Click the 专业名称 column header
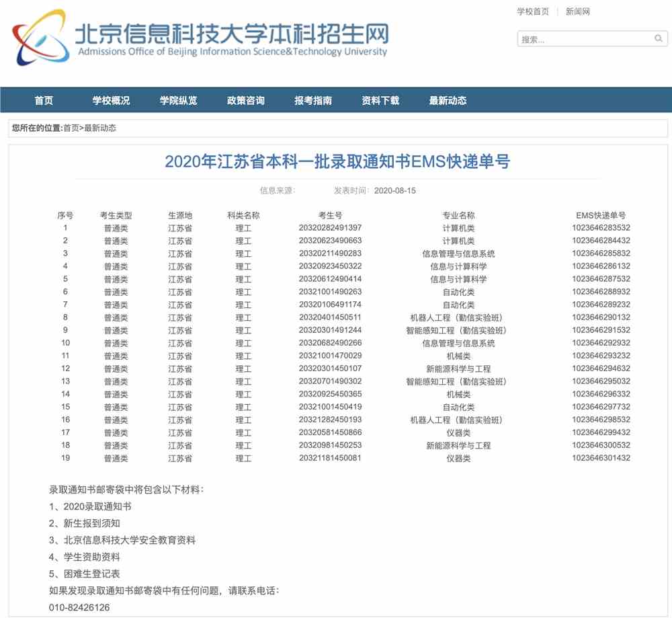The image size is (672, 618). click(458, 215)
